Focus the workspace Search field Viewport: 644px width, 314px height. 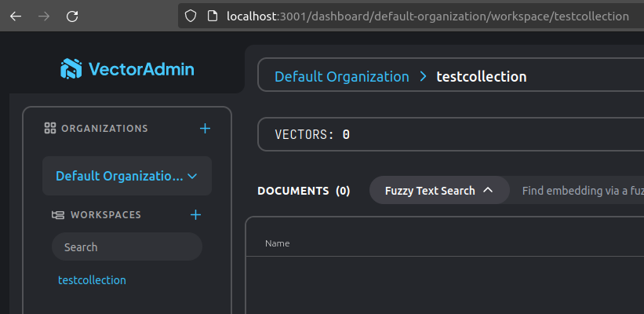pos(127,246)
